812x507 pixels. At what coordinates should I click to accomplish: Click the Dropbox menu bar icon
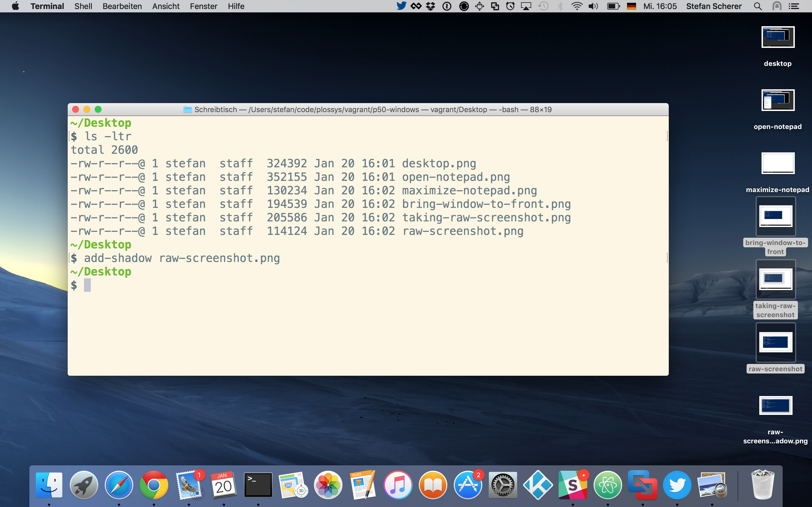431,6
